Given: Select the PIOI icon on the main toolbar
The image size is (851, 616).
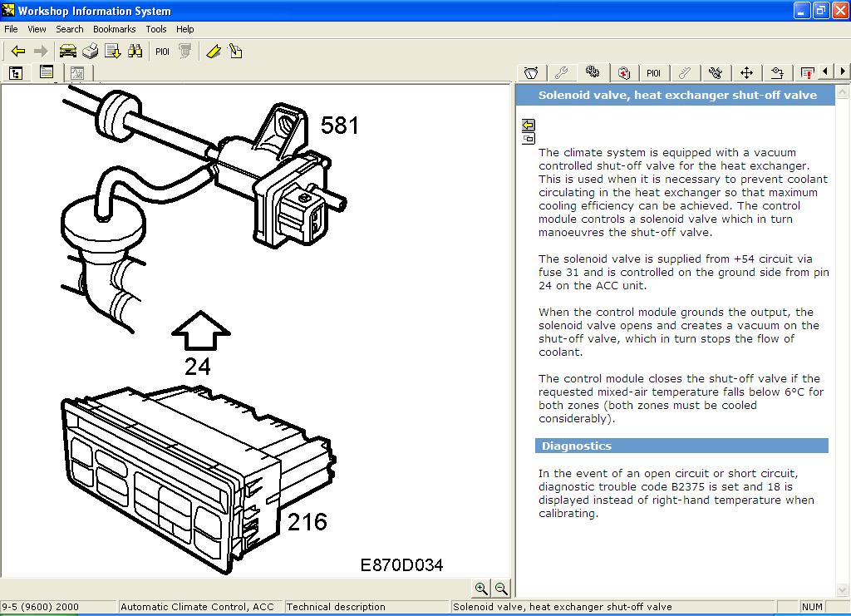Looking at the screenshot, I should 161,51.
